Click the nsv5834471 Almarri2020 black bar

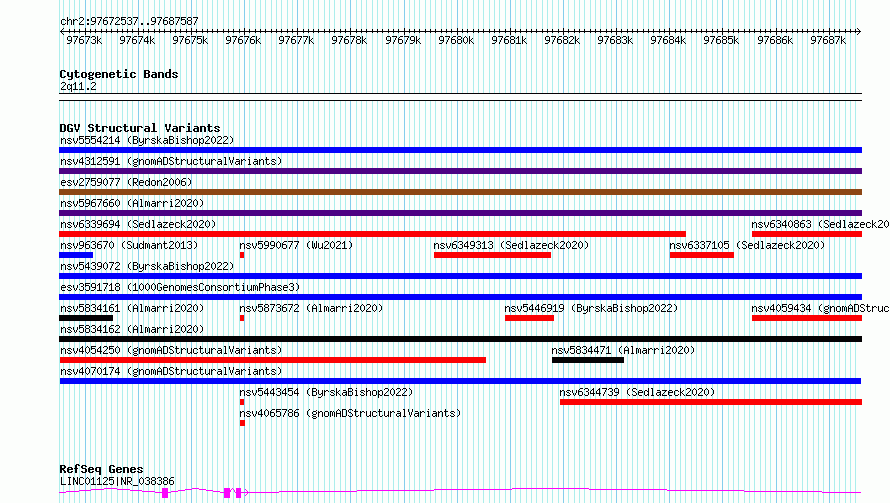click(x=588, y=360)
